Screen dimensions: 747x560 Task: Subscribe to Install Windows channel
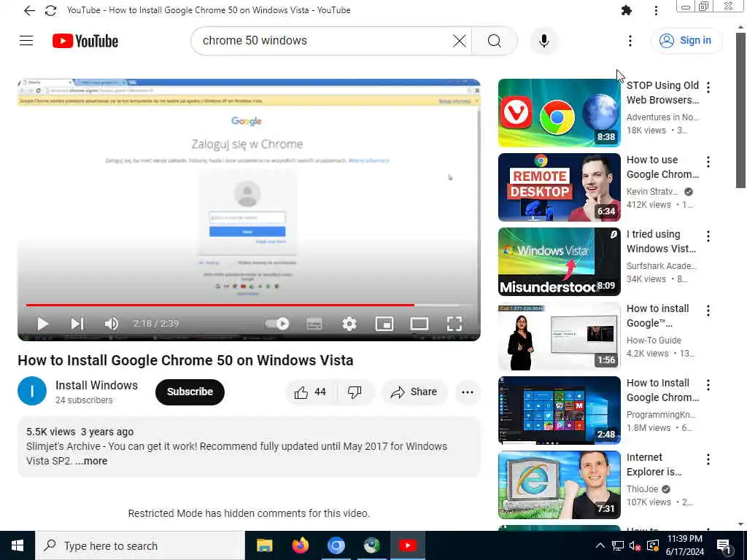(x=190, y=392)
